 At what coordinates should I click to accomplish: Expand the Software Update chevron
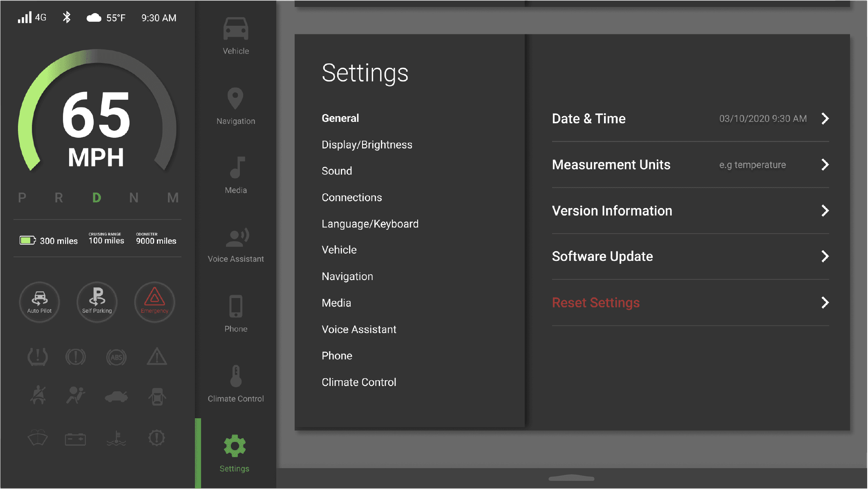tap(825, 256)
